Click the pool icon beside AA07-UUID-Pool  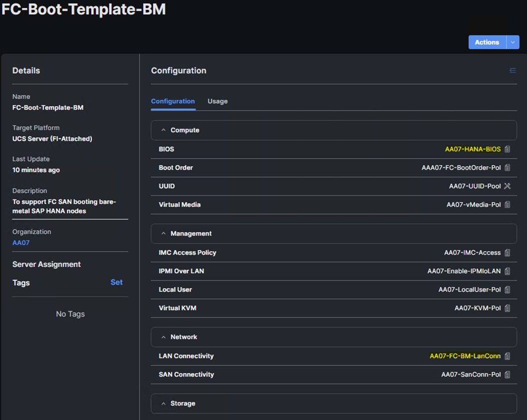point(507,186)
